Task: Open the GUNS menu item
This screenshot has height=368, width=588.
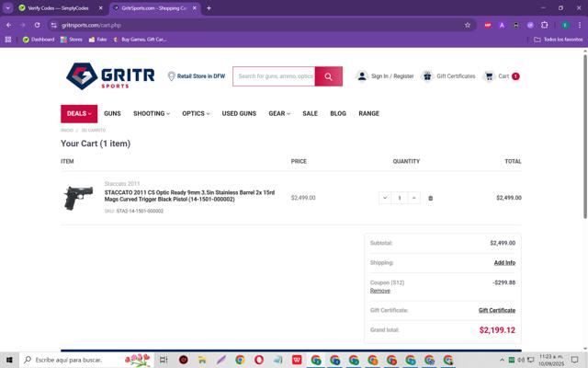Action: click(x=112, y=113)
